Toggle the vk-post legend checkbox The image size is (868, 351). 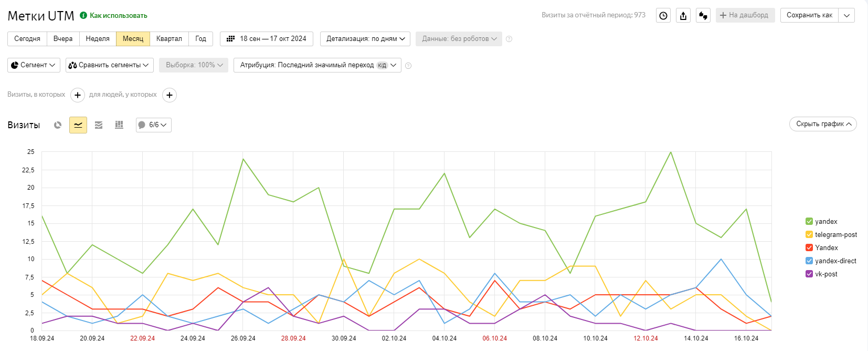[809, 274]
